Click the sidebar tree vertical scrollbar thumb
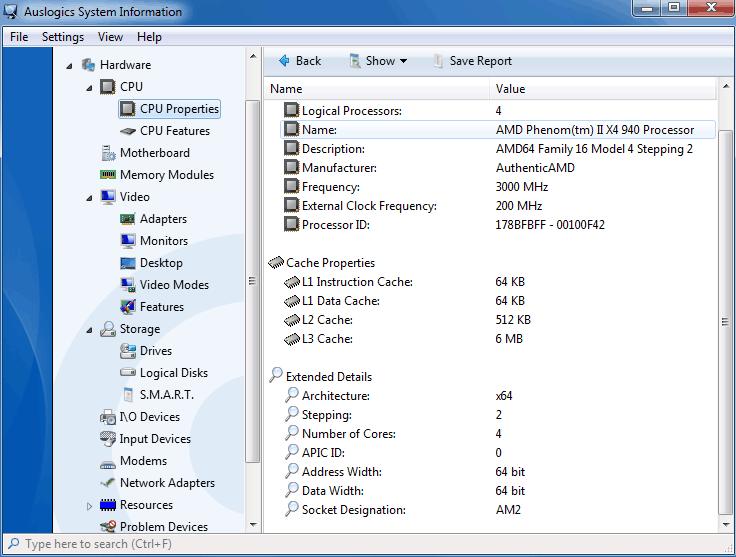 [253, 282]
